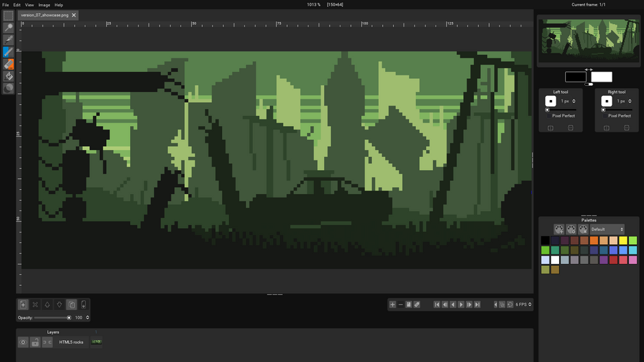The image size is (644, 362).
Task: Open the File menu
Action: click(5, 5)
